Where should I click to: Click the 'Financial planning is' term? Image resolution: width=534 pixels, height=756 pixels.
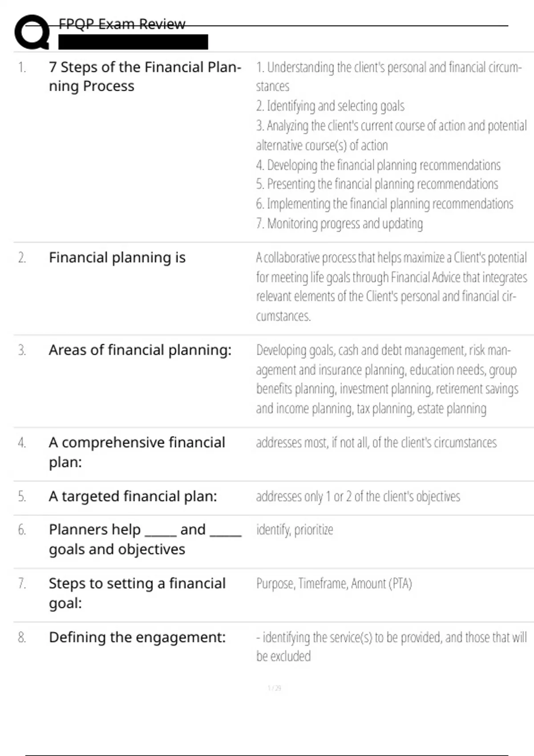(117, 257)
